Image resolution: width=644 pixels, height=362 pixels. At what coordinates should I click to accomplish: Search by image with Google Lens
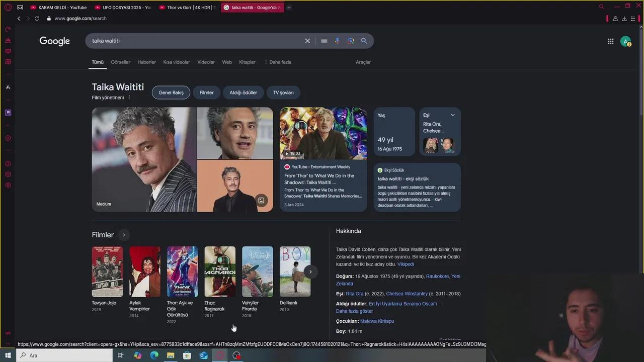pos(351,41)
